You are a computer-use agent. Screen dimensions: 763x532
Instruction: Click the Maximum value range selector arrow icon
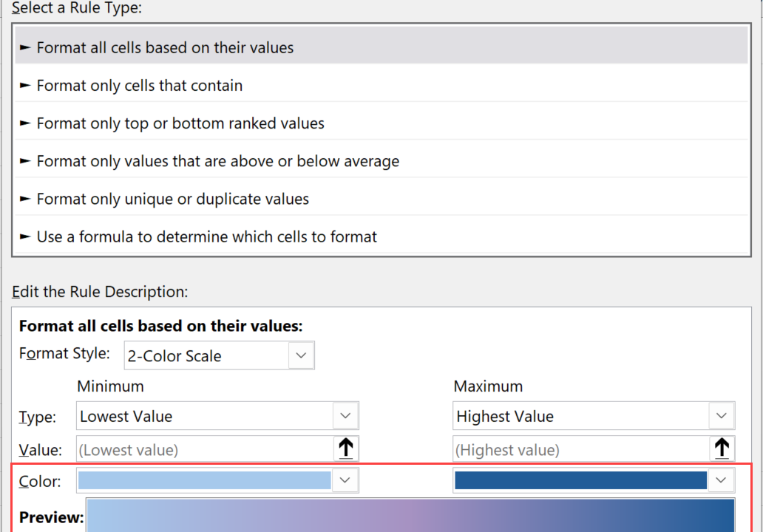[722, 449]
